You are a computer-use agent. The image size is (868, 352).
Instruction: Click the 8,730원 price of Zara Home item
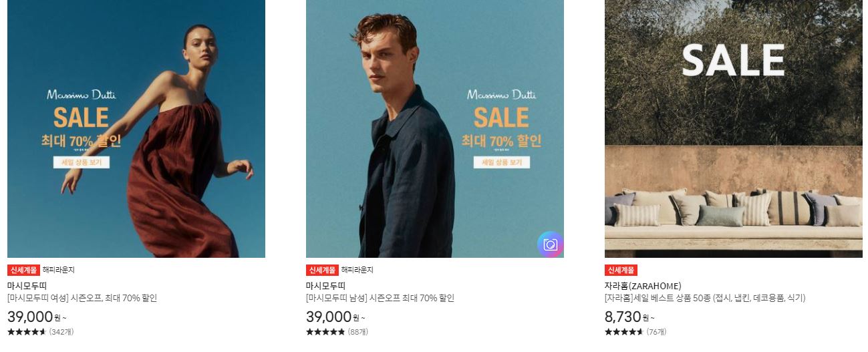(630, 317)
